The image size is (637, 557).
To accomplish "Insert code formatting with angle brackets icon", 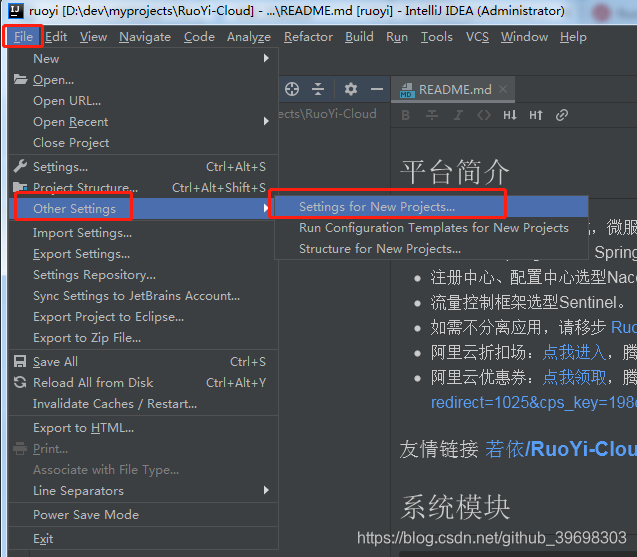I will pyautogui.click(x=484, y=115).
